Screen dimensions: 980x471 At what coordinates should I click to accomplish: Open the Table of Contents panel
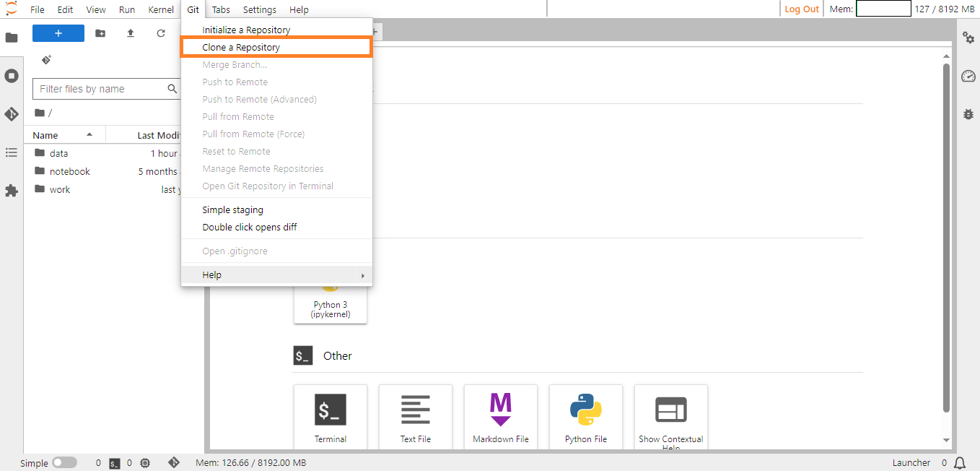pyautogui.click(x=12, y=152)
